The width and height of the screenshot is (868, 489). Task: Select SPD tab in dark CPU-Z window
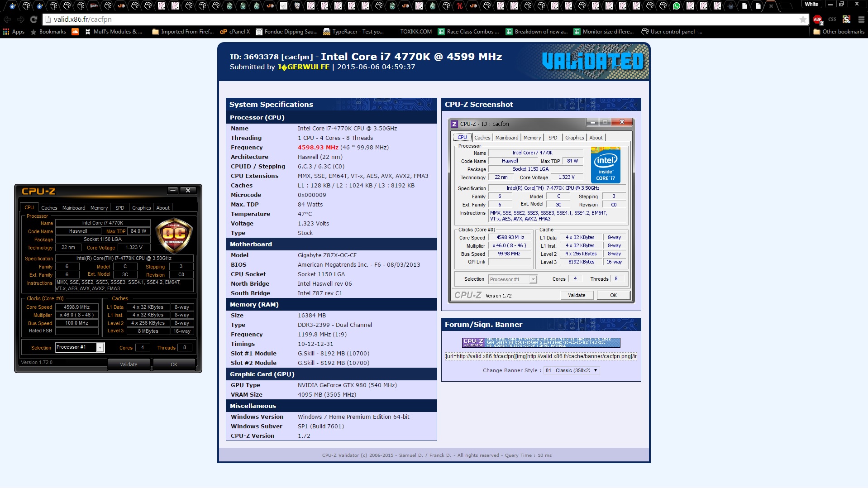pos(119,208)
